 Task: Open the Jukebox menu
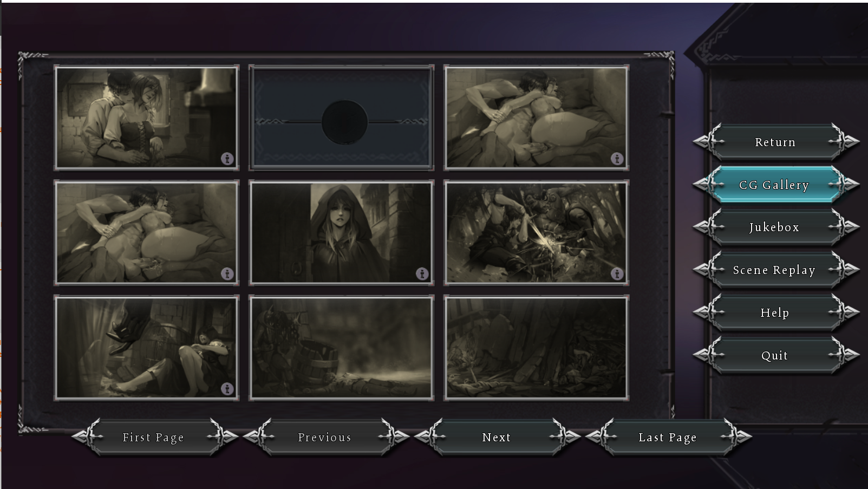[x=775, y=227]
